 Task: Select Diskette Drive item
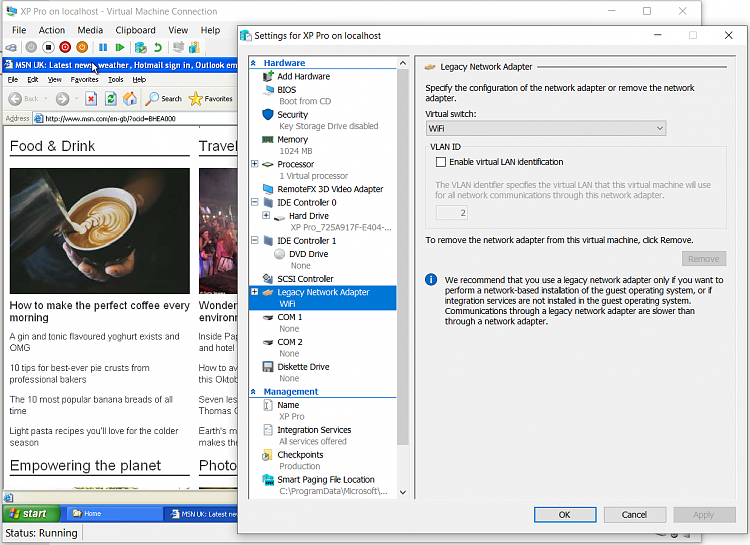[x=303, y=367]
